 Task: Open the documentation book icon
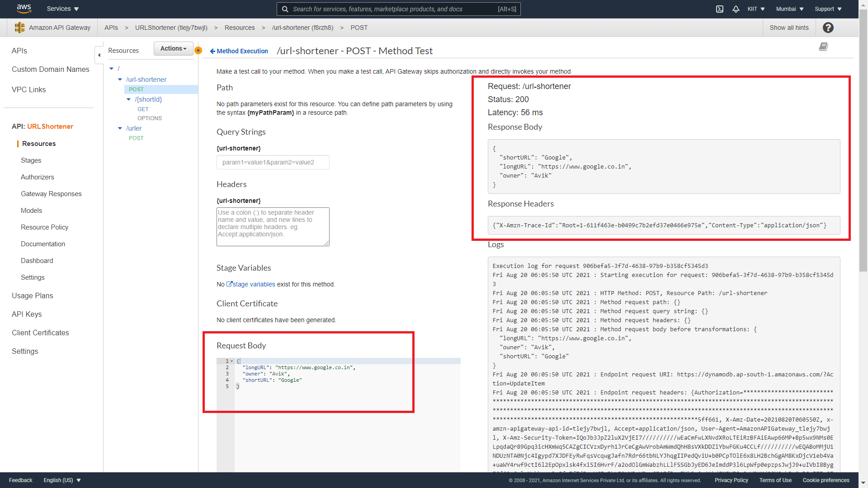824,47
